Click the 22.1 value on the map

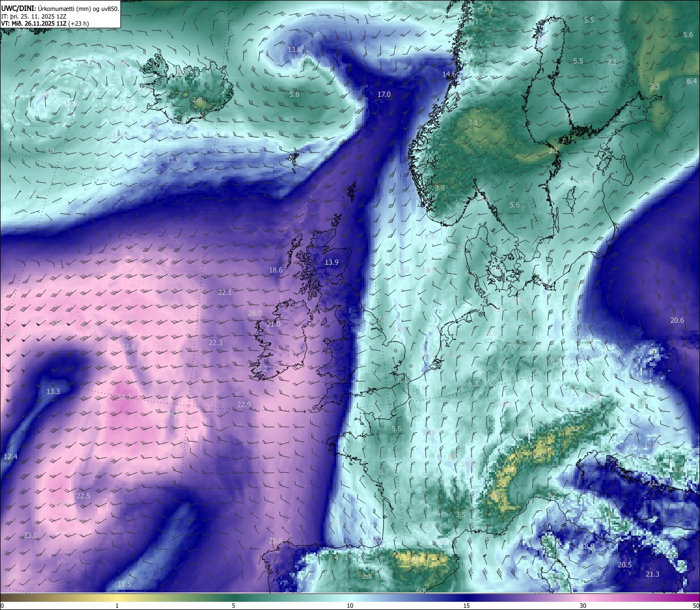[x=225, y=293]
